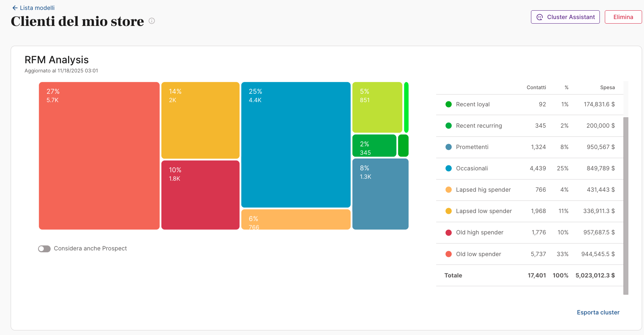Click the 5% lime green treemap block
Screen dimensions: 644x335
(x=377, y=107)
